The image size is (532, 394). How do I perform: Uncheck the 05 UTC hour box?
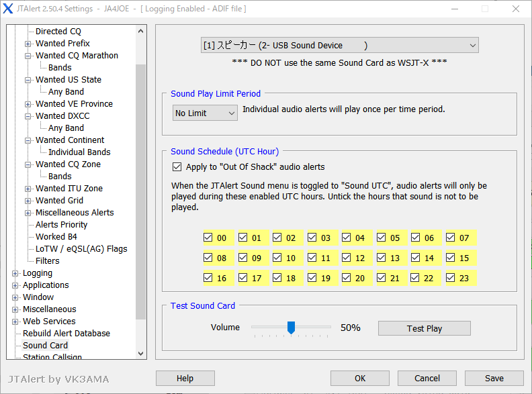point(382,238)
